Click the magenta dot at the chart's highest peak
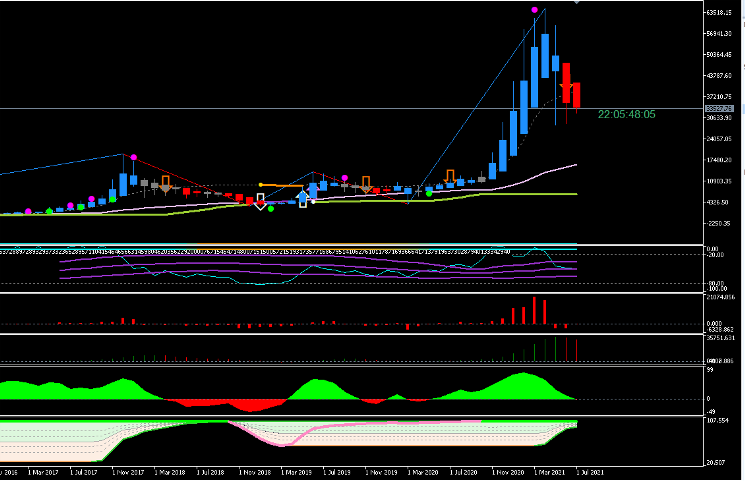This screenshot has width=745, height=481. point(536,10)
